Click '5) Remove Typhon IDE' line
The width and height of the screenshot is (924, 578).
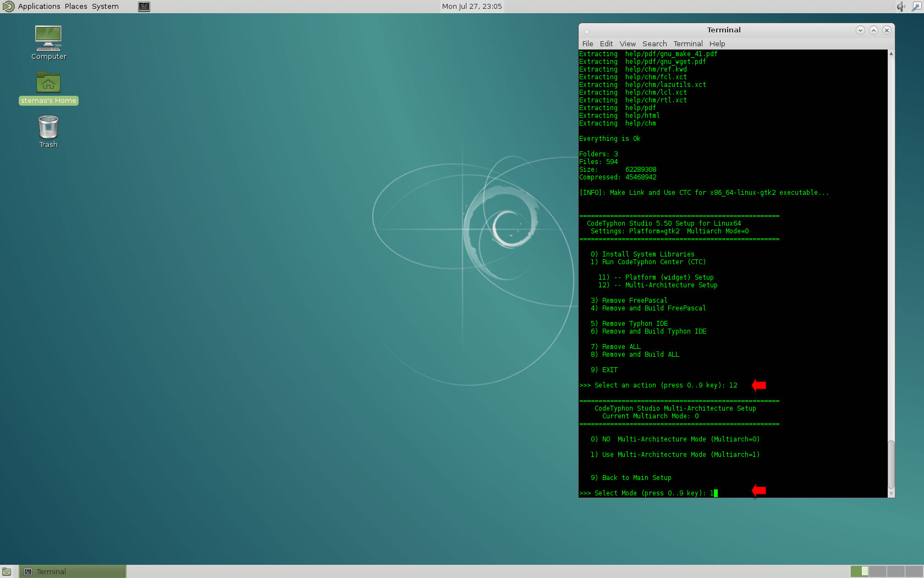[629, 324]
